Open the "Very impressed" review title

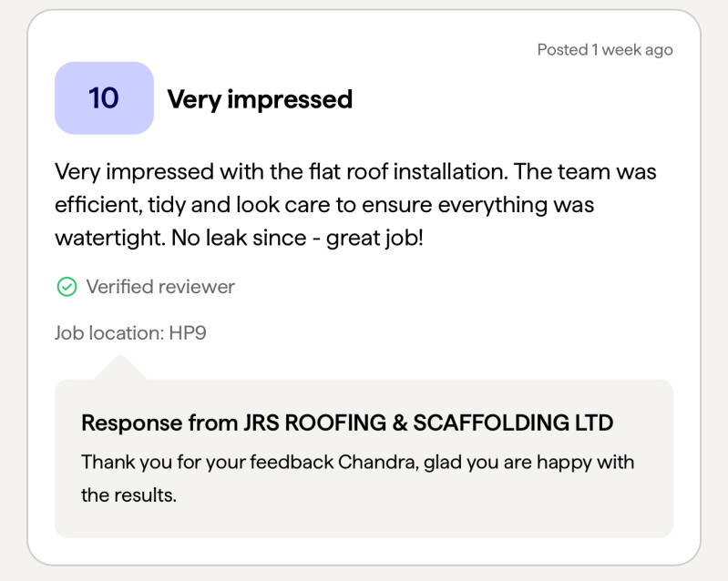pos(260,99)
